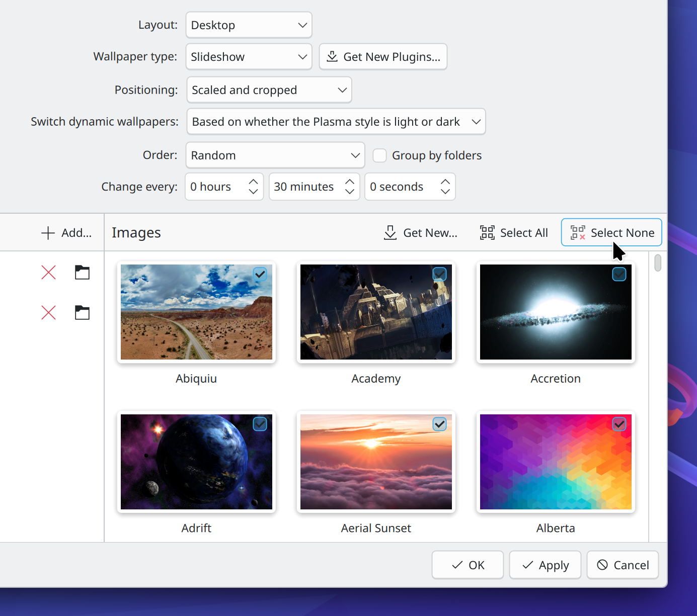Click the second red X remove folder icon
This screenshot has height=616, width=697.
click(x=48, y=313)
